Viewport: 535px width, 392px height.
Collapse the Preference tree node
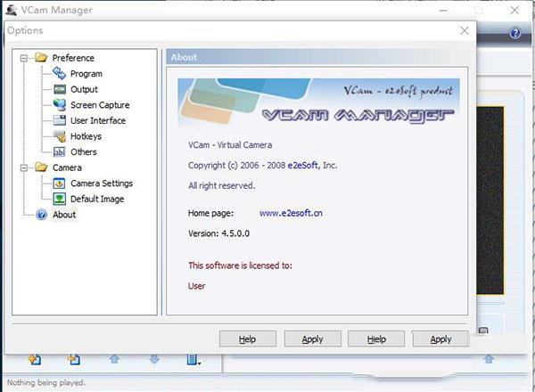coord(23,58)
